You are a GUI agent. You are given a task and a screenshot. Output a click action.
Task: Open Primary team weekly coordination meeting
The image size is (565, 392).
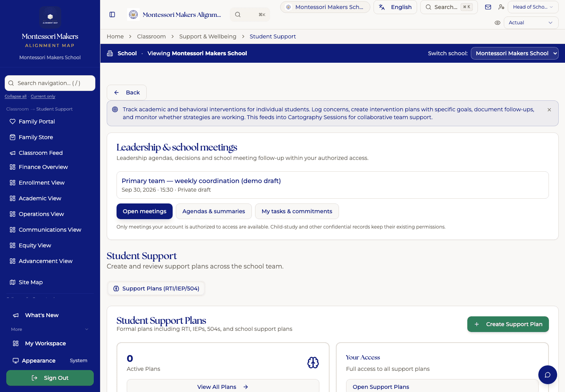(333, 185)
